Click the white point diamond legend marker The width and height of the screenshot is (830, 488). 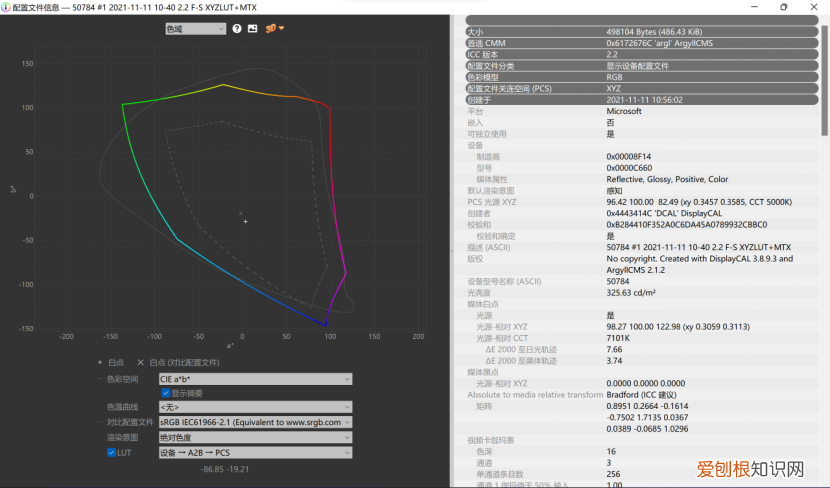100,362
